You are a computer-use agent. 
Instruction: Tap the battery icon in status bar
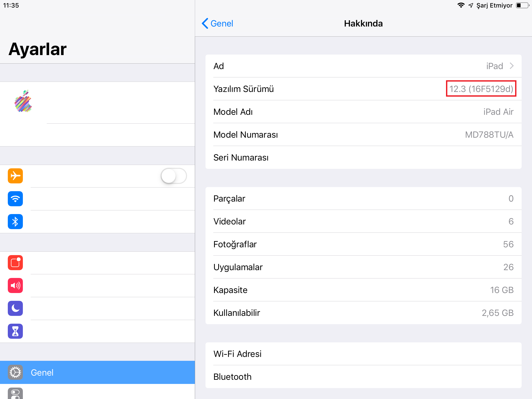coord(522,5)
